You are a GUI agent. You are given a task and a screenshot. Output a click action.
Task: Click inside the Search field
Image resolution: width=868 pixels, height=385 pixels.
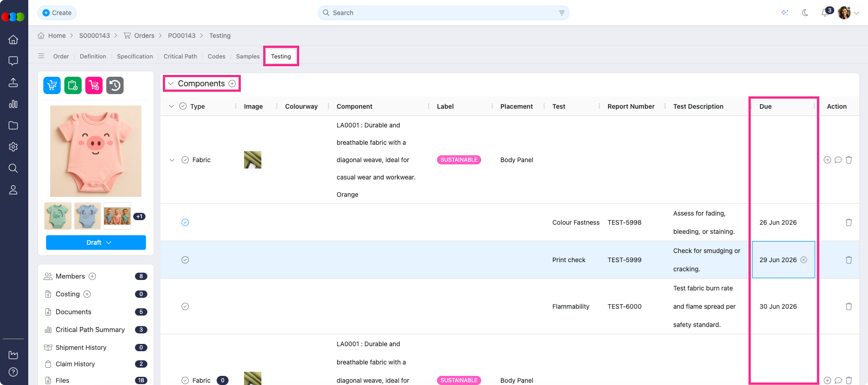[443, 13]
